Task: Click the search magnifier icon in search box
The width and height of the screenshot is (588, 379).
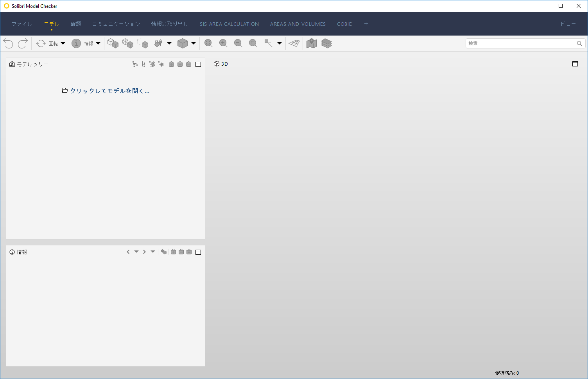Action: [x=579, y=43]
